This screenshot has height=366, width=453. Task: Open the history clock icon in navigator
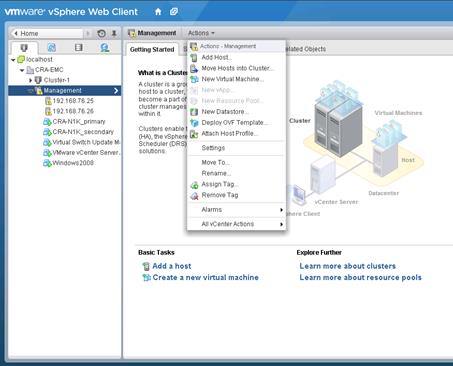click(101, 33)
